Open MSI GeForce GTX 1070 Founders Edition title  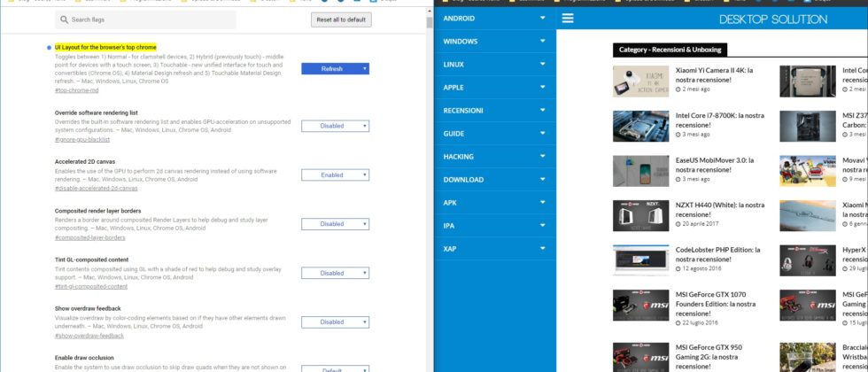(716, 304)
